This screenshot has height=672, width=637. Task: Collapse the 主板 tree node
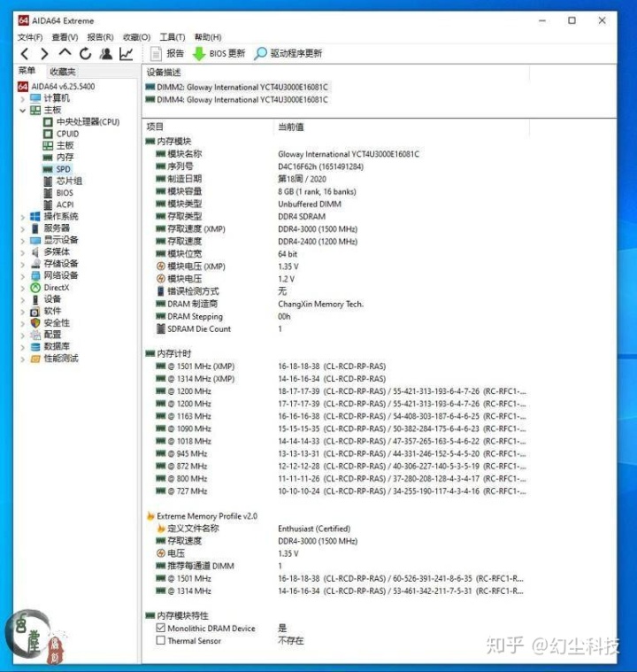tap(23, 111)
